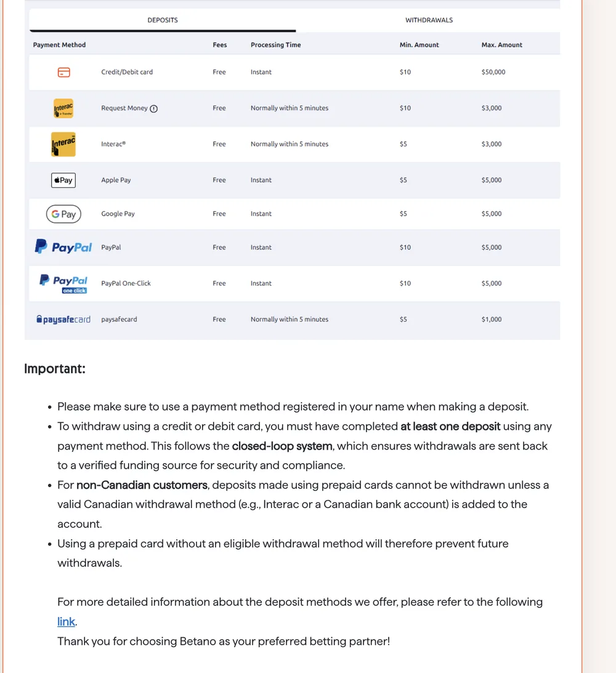Click the 'Fees' column header
Image resolution: width=616 pixels, height=673 pixels.
point(220,44)
